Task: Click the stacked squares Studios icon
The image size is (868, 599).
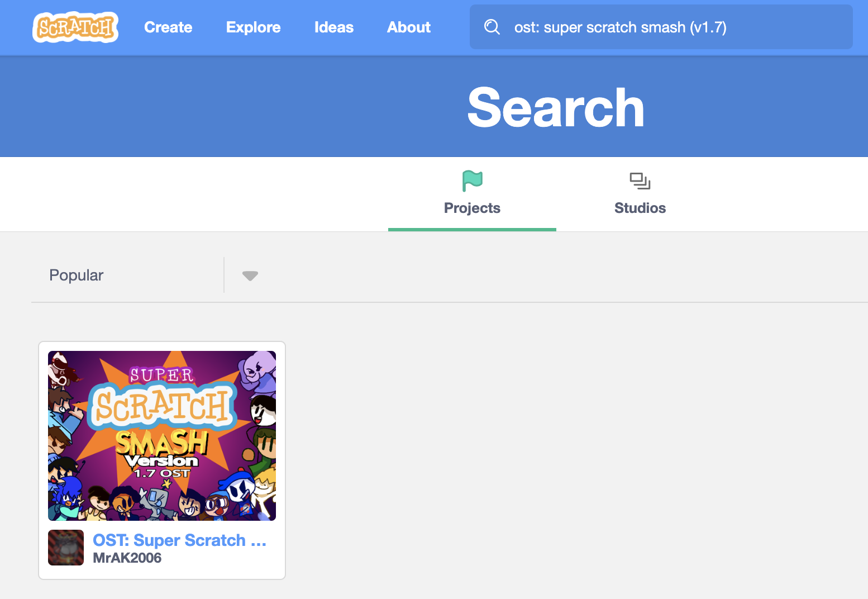Action: point(640,180)
